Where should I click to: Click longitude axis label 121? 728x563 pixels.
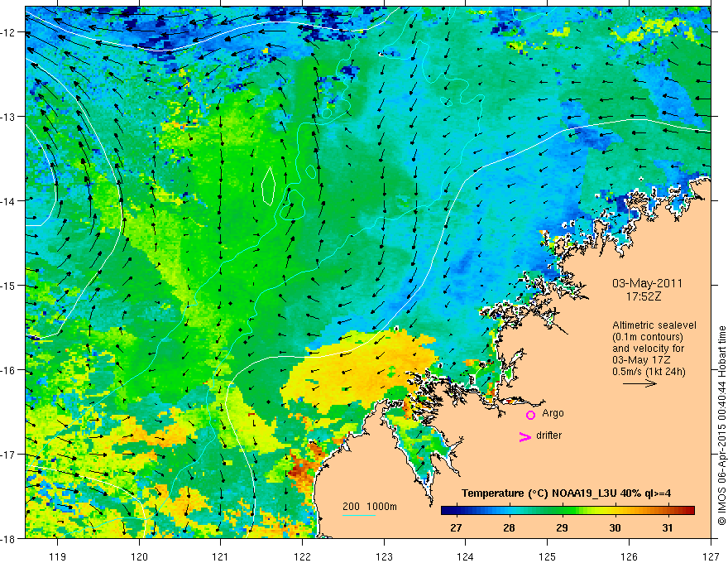tap(221, 556)
